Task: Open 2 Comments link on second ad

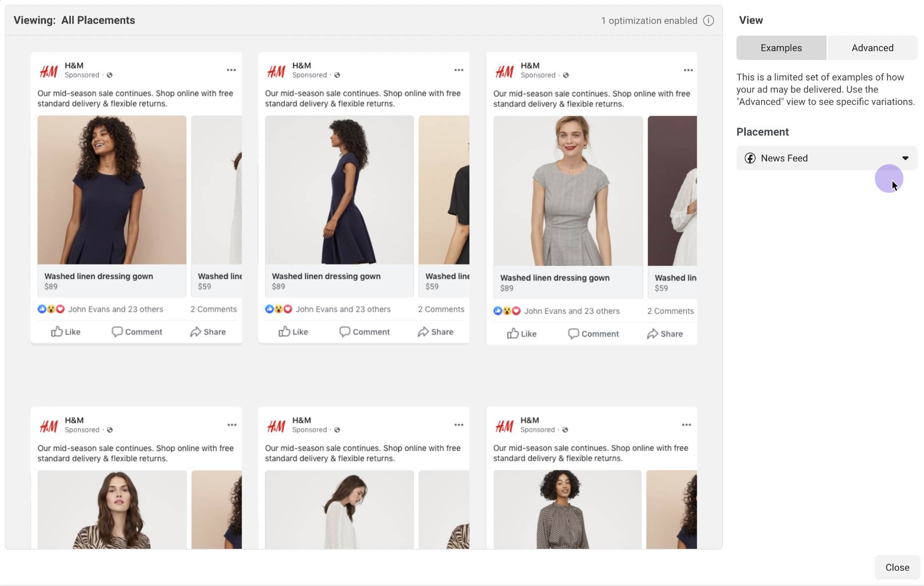Action: [441, 309]
